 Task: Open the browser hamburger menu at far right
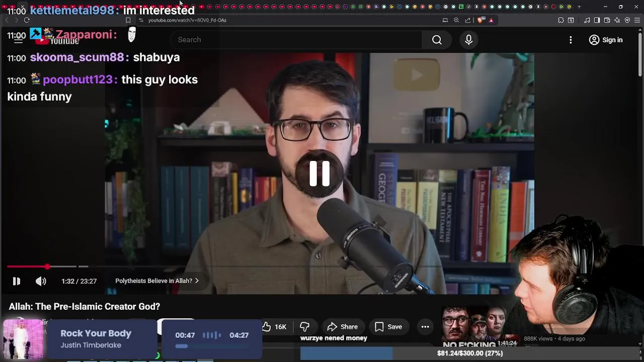click(637, 20)
